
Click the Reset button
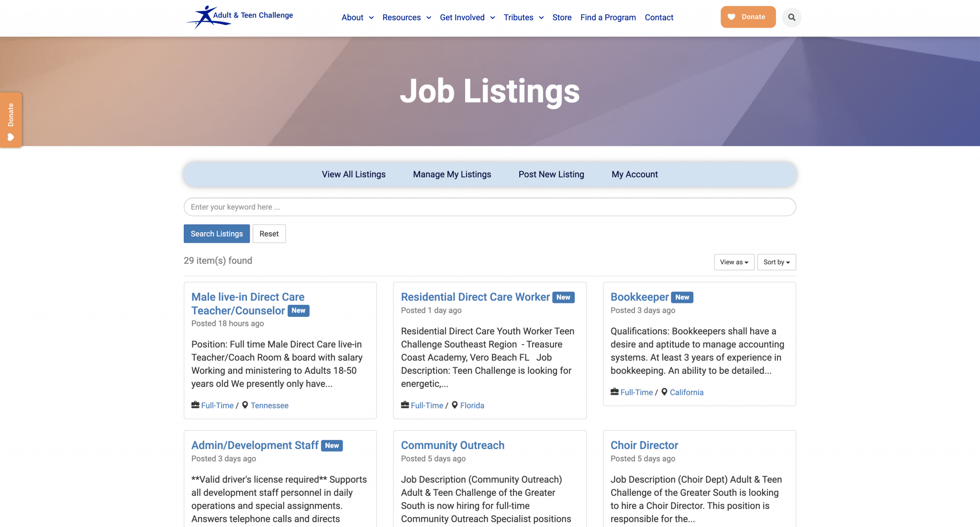click(x=269, y=234)
